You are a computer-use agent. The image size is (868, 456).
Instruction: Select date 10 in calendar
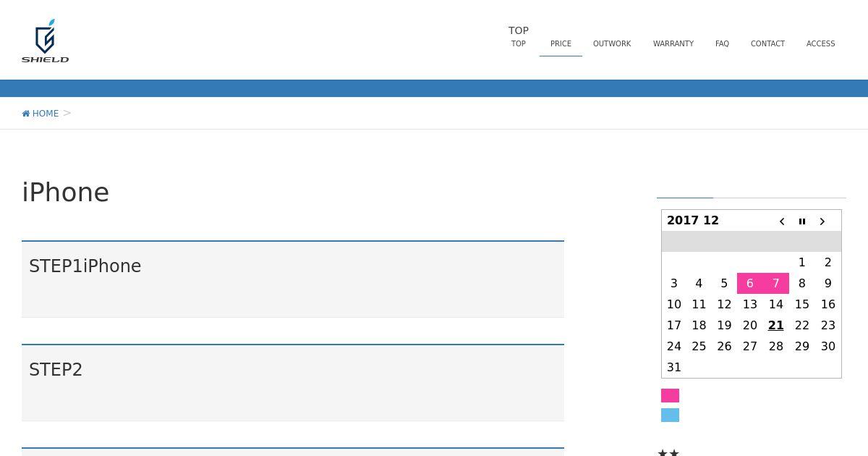(x=674, y=304)
